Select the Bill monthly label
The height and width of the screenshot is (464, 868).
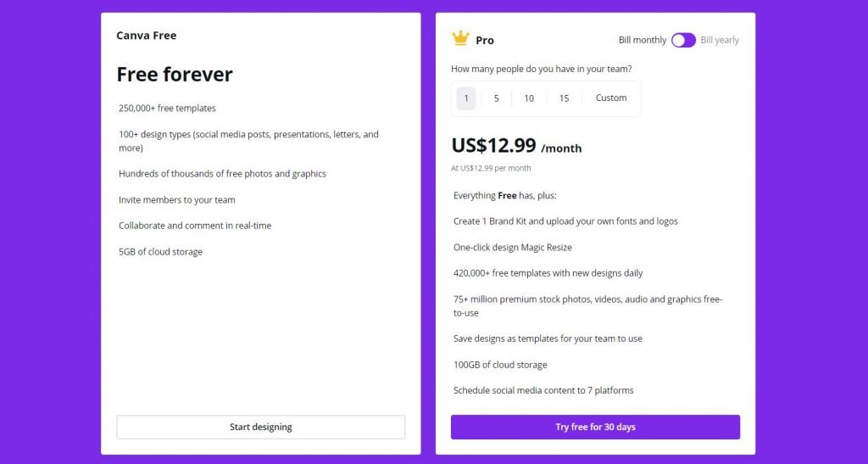pyautogui.click(x=643, y=40)
